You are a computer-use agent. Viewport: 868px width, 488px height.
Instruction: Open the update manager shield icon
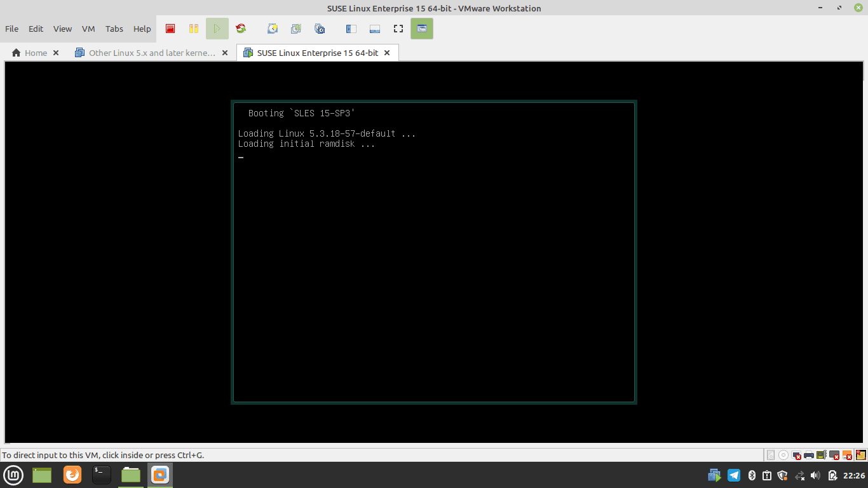pos(783,475)
